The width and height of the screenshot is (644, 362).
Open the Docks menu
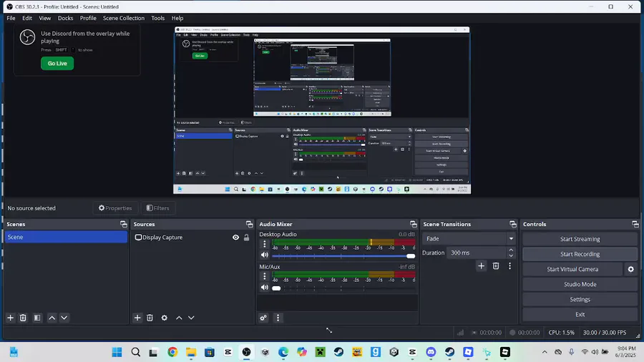[x=65, y=18]
